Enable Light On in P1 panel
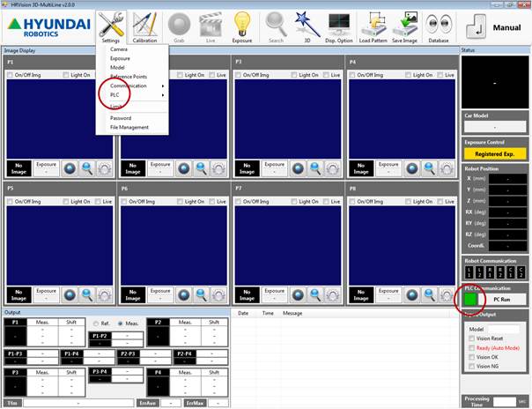Image resolution: width=532 pixels, height=409 pixels. pos(66,75)
